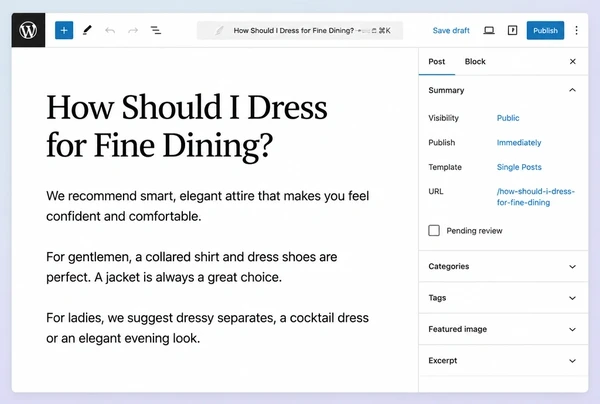
Task: Click the Undo arrow
Action: pyautogui.click(x=110, y=30)
